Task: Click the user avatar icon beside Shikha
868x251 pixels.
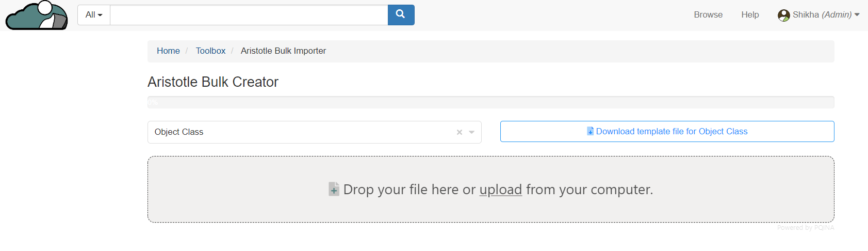Action: (x=783, y=15)
